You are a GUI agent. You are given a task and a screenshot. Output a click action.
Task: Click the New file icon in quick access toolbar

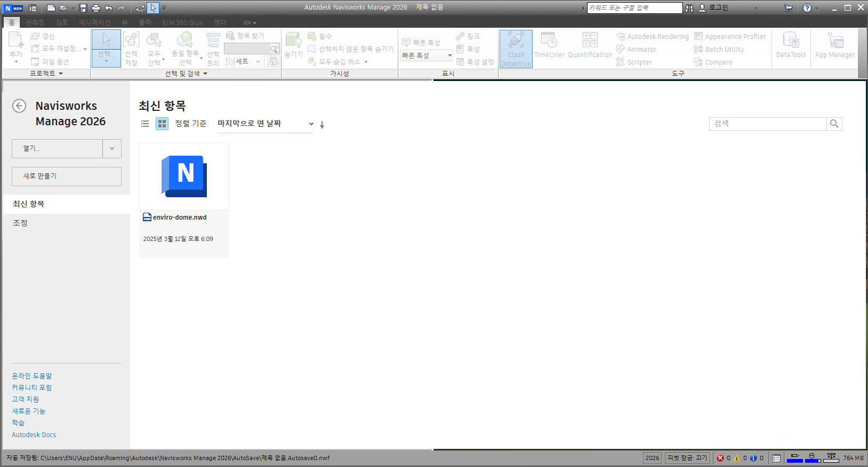51,8
